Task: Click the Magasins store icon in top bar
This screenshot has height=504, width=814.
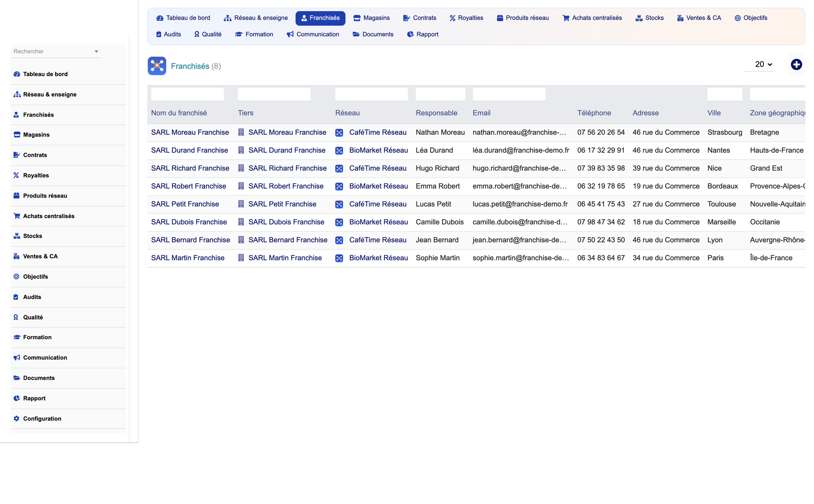Action: (357, 18)
